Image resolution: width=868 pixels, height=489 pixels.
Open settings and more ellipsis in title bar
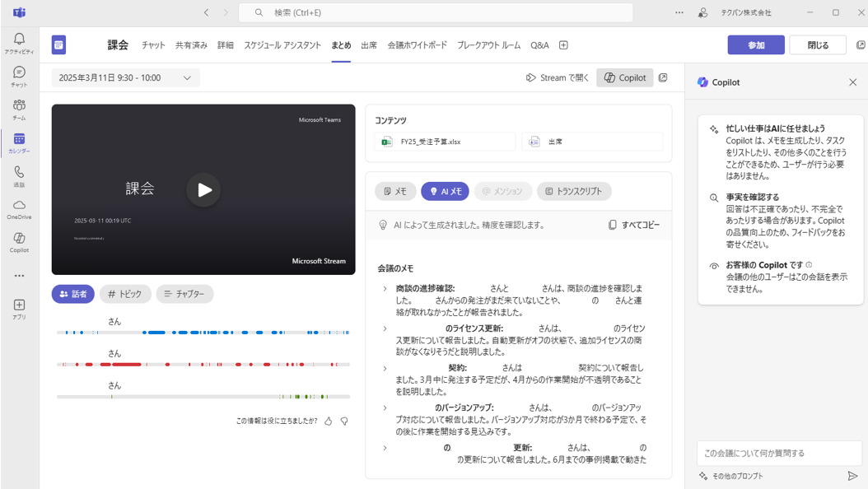coord(679,12)
